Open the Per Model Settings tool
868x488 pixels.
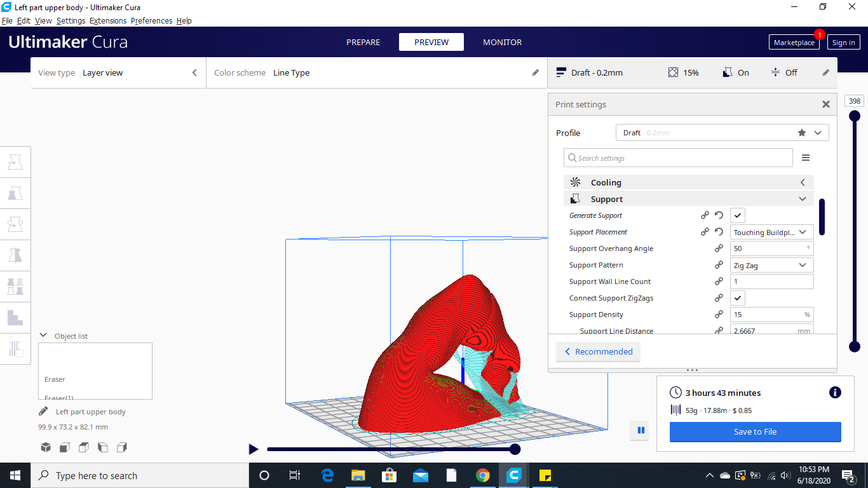(15, 287)
